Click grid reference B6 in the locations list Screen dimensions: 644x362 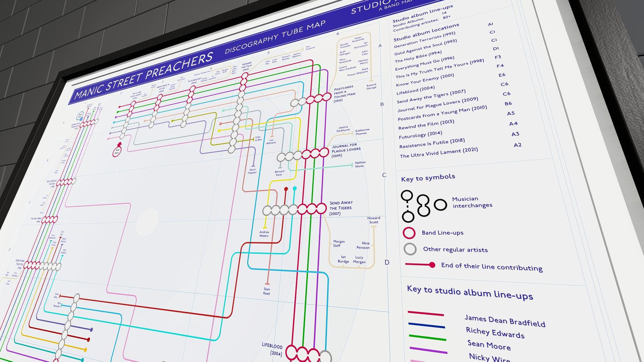tap(508, 104)
